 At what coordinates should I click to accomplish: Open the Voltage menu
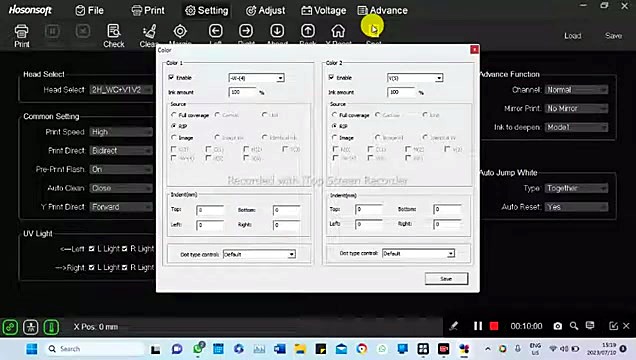[x=323, y=11]
